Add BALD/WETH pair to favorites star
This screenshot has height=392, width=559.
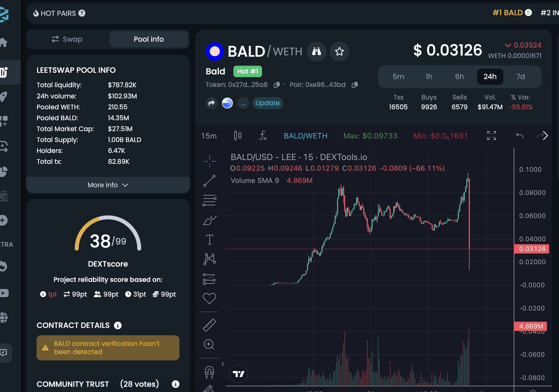339,52
